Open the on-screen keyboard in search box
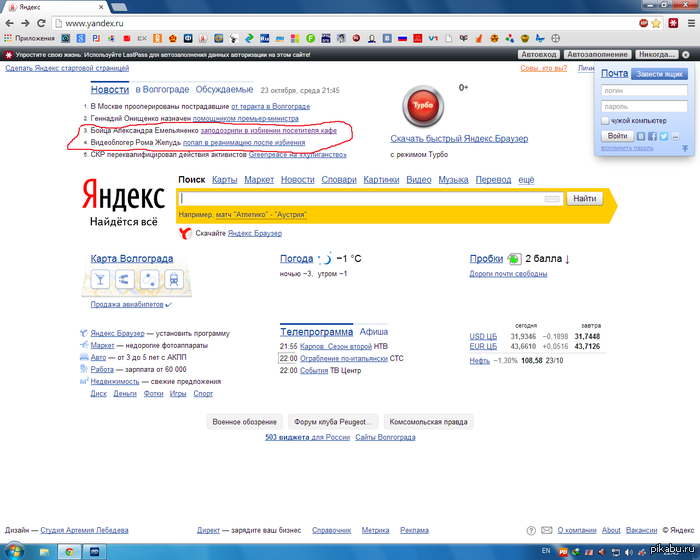 pyautogui.click(x=552, y=199)
